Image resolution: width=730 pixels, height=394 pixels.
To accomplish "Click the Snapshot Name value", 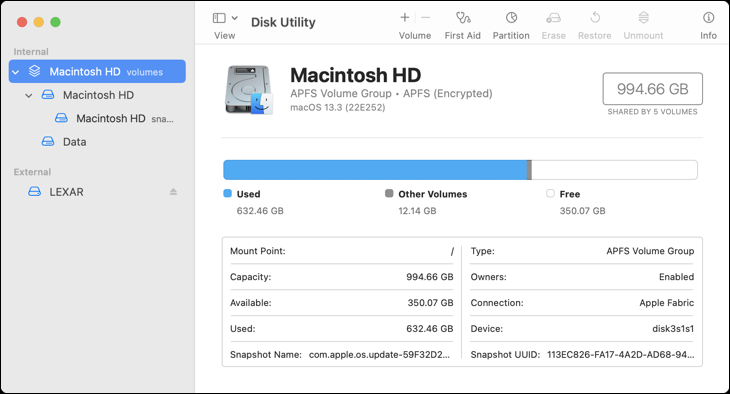I will (x=379, y=355).
